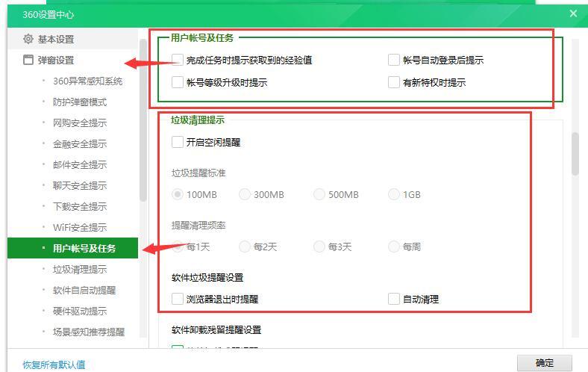Click the window icon beside 弹窗设置
This screenshot has width=588, height=372.
[x=28, y=60]
